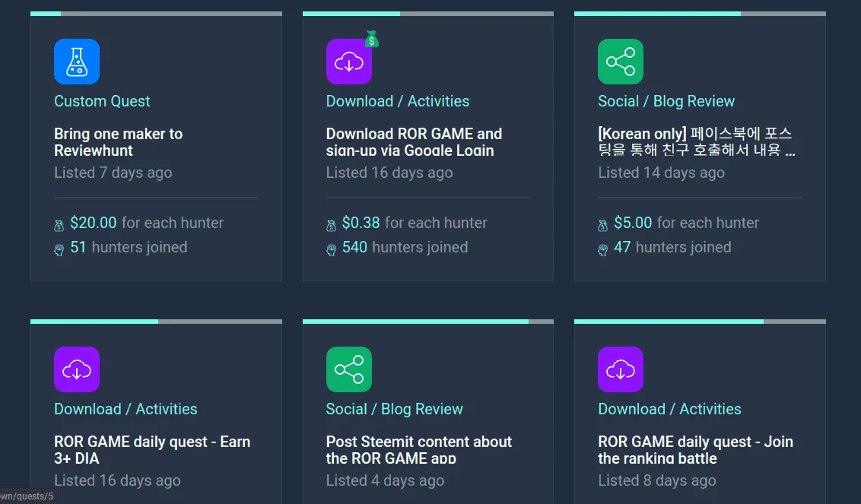Click the green share icon on Post Steemit content quest

[348, 369]
